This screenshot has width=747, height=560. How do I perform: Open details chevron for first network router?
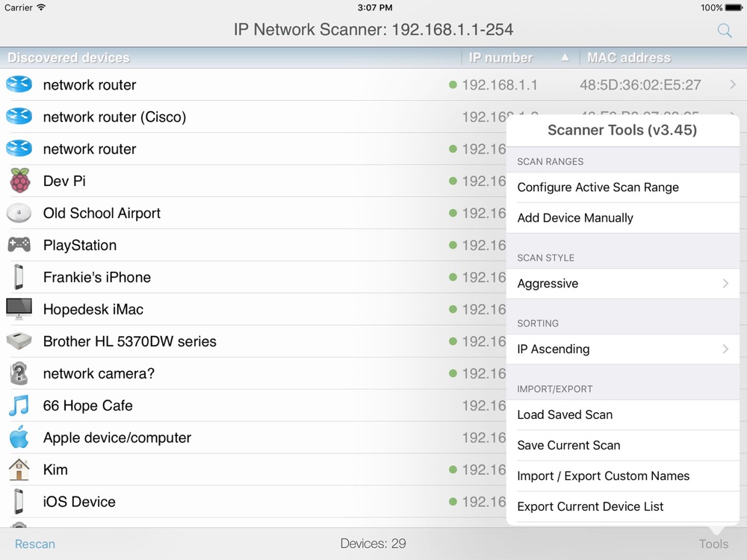click(733, 85)
